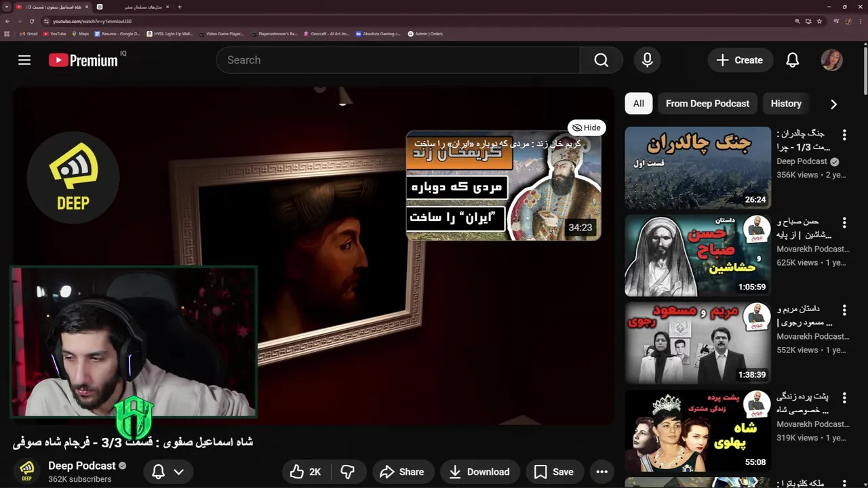Open the Absolute Gaming bookmark

[378, 33]
